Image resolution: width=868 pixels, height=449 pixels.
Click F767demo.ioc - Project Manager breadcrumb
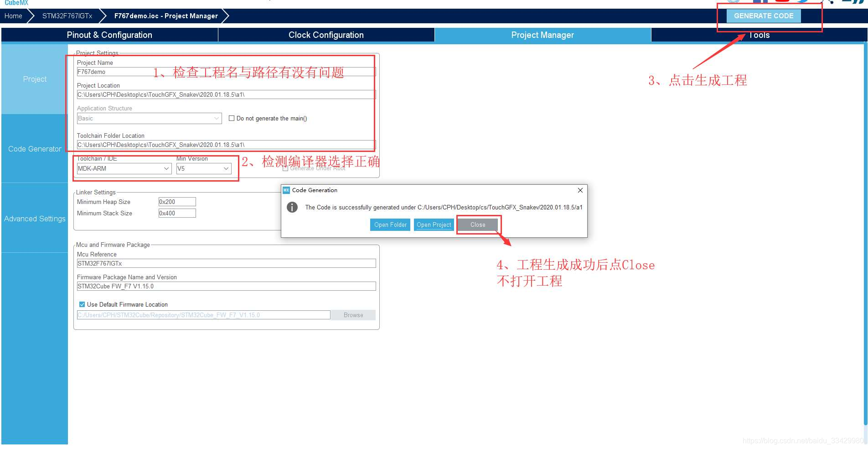[x=166, y=16]
